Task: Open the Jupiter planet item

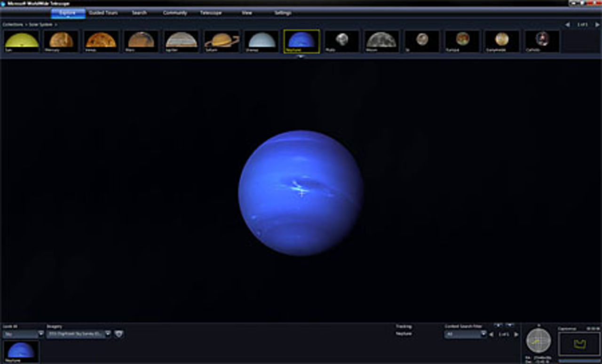Action: pyautogui.click(x=181, y=41)
